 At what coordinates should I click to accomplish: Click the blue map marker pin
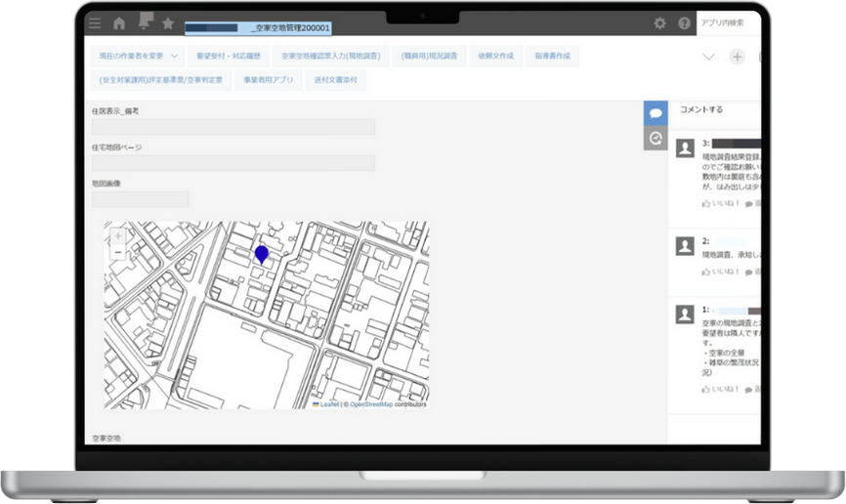[262, 254]
